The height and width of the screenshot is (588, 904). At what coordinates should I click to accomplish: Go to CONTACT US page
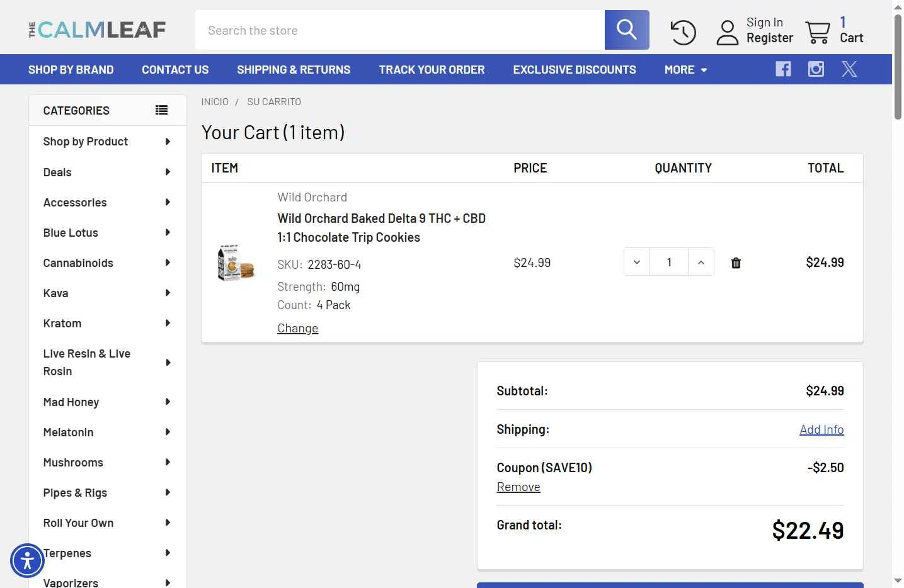(x=175, y=69)
